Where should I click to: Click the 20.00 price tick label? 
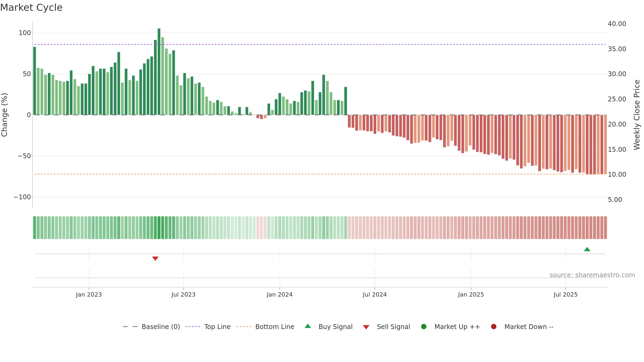(x=617, y=124)
